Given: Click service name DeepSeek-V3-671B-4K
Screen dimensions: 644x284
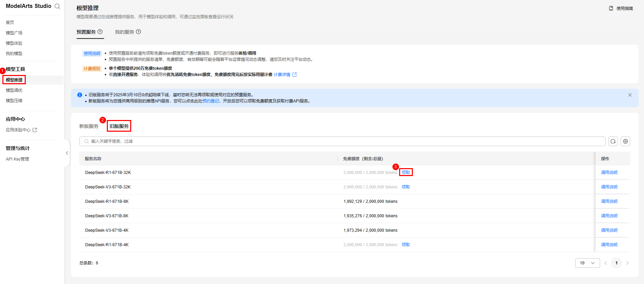Looking at the screenshot, I should 107,230.
